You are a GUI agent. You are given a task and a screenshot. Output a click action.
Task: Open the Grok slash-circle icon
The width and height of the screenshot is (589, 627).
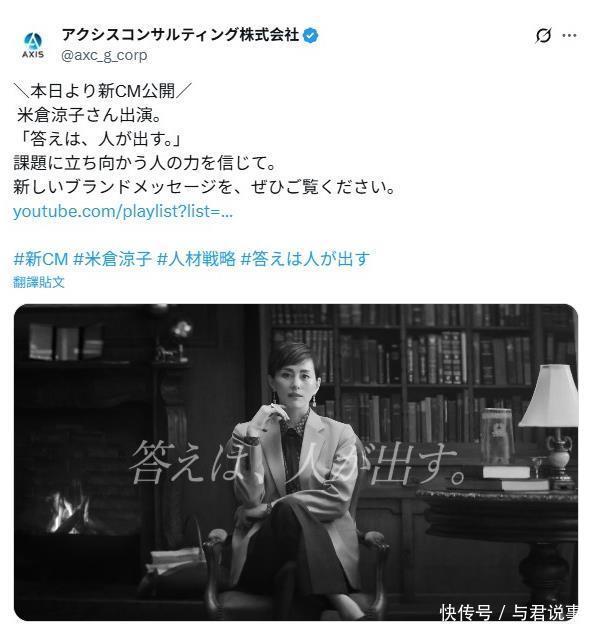(543, 36)
